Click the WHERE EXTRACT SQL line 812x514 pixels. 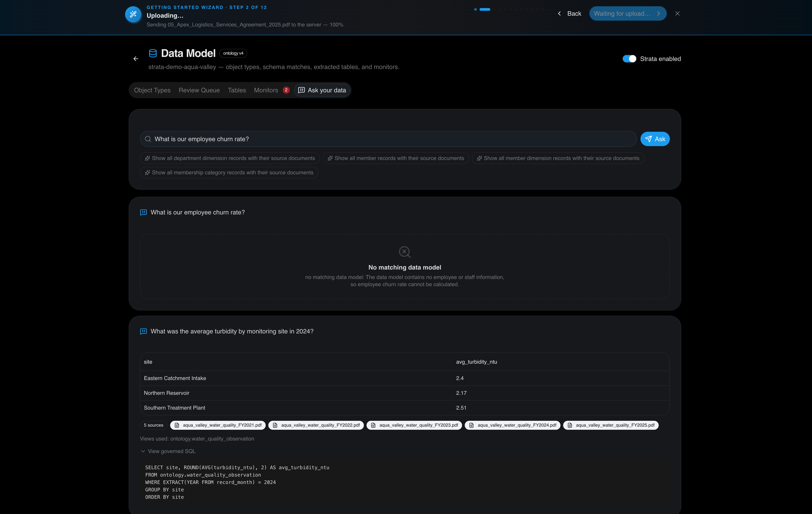[x=211, y=482]
